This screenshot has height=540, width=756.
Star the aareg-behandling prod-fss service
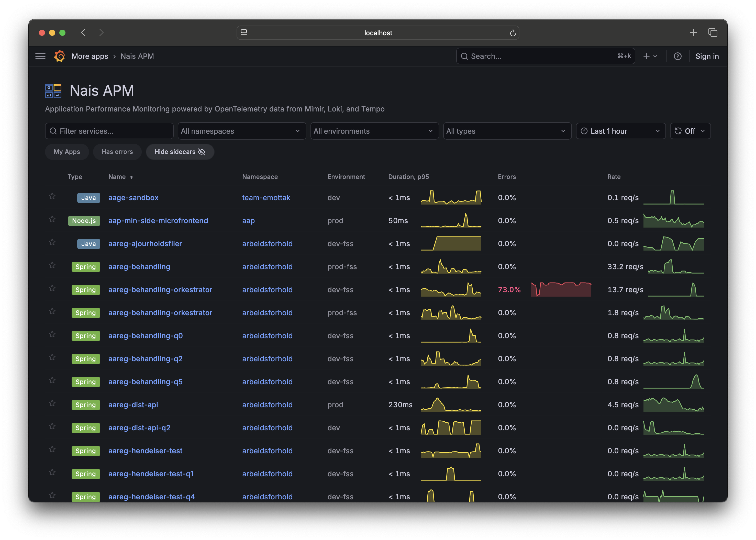[x=52, y=265]
